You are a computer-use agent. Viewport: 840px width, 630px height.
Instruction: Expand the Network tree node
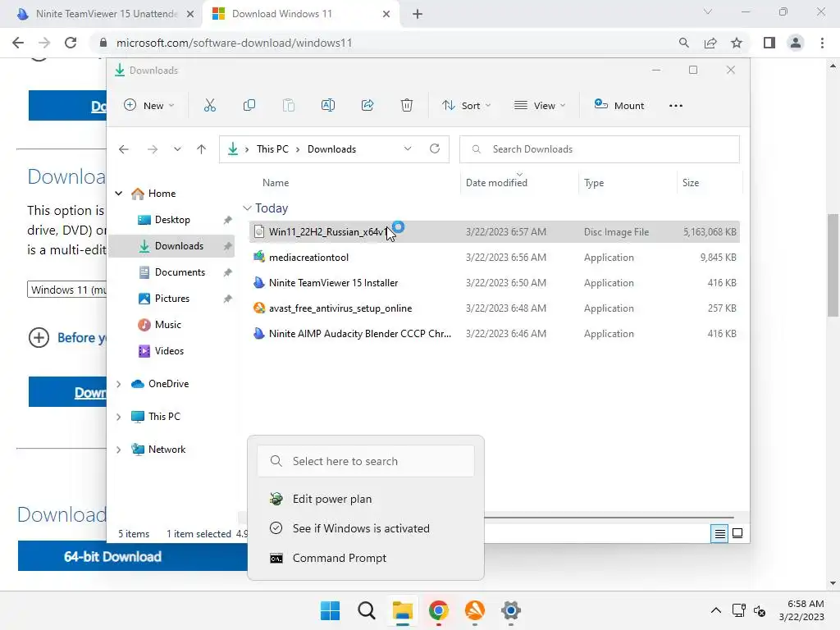click(118, 450)
